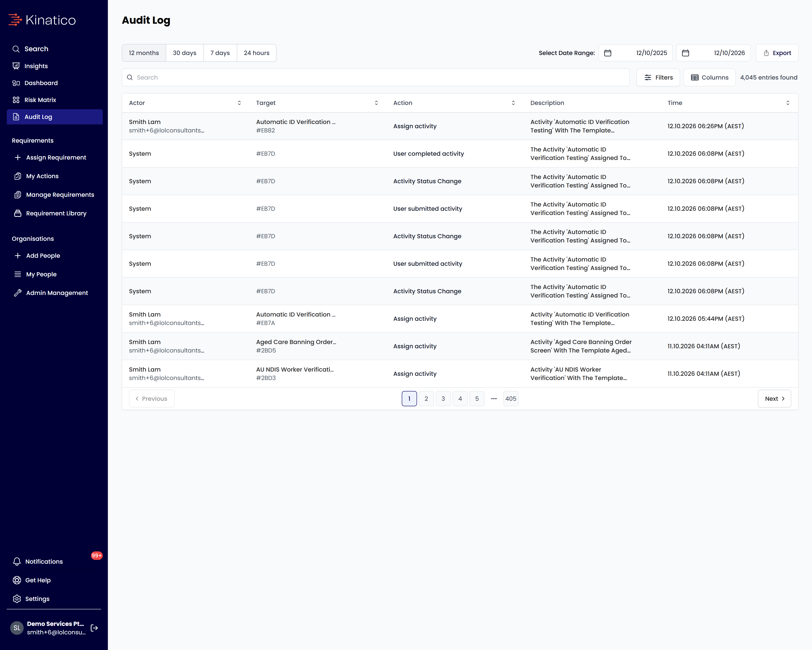Click the start date 12/10/2025 field

[635, 53]
